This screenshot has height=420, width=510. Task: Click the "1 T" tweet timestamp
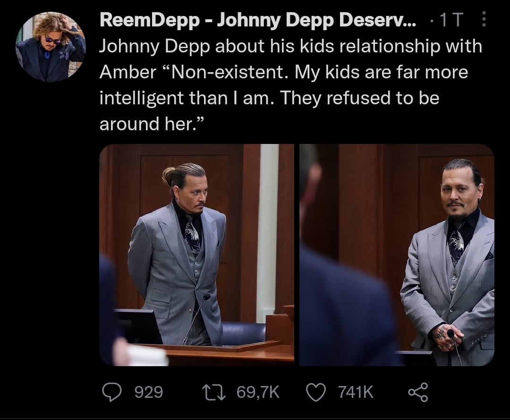point(451,20)
